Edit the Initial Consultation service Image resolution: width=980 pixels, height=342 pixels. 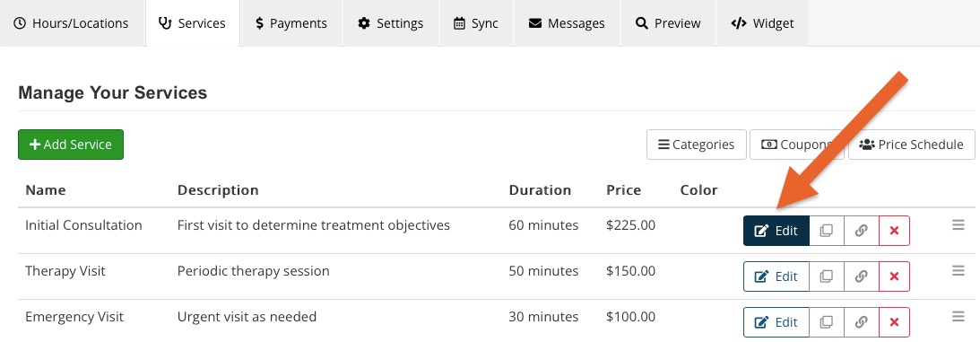coord(776,231)
